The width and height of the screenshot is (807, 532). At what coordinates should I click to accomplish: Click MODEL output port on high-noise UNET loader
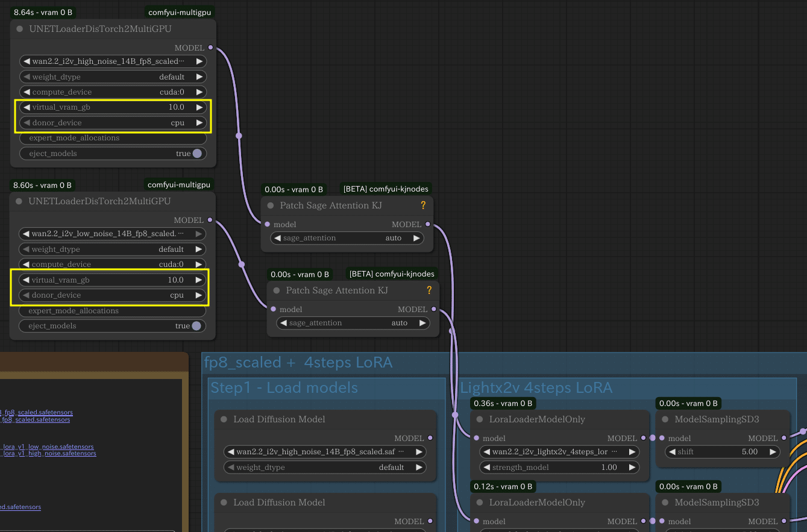[x=210, y=48]
